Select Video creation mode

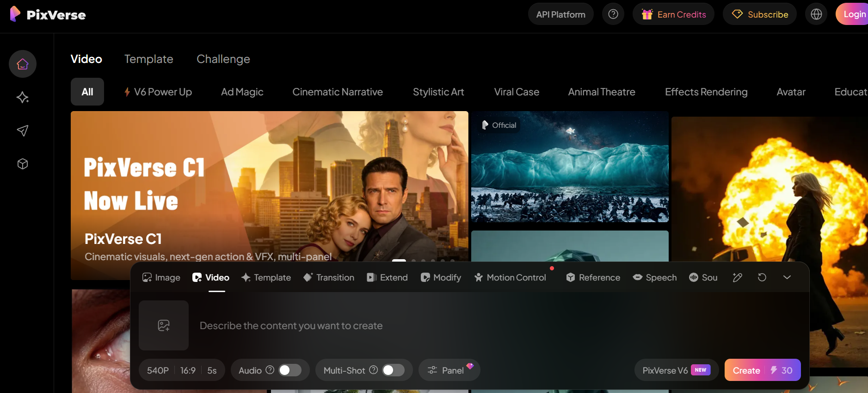pos(211,277)
